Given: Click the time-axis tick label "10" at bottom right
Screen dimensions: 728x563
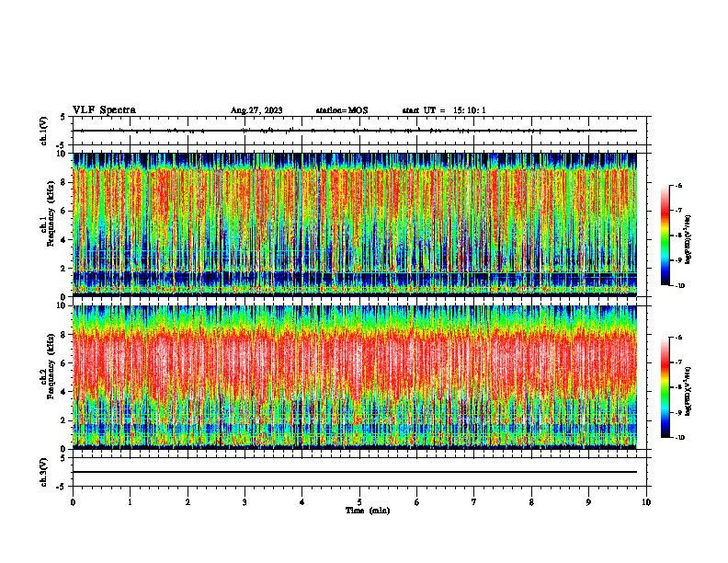Looking at the screenshot, I should 646,502.
